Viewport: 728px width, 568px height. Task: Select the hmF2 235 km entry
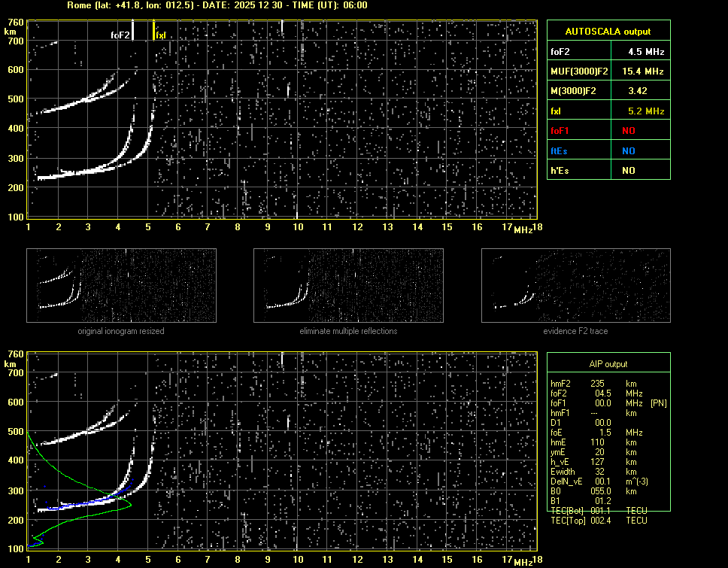598,384
